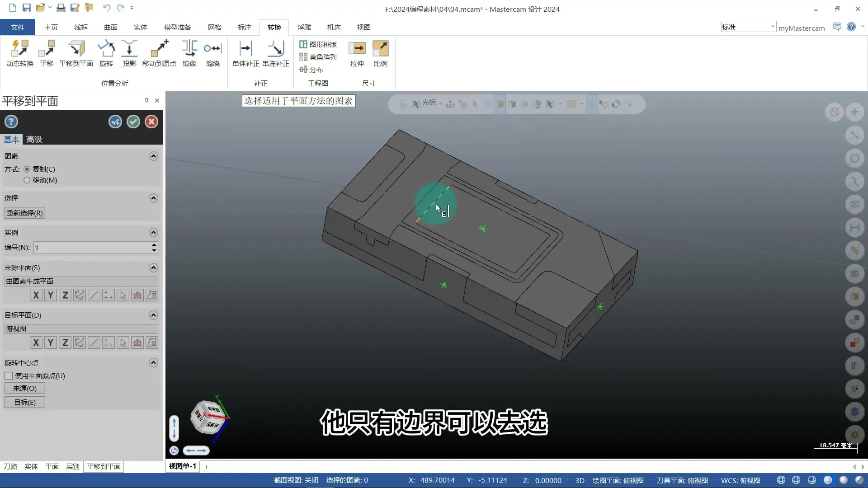
Task: Enable 使用平面原点(U) checkbox
Action: tap(9, 376)
